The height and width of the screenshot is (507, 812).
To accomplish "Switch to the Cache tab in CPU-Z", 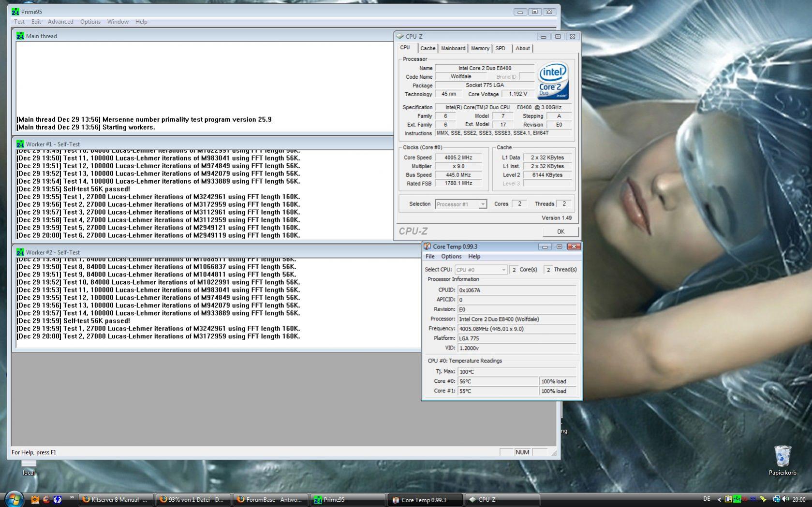I will [428, 48].
